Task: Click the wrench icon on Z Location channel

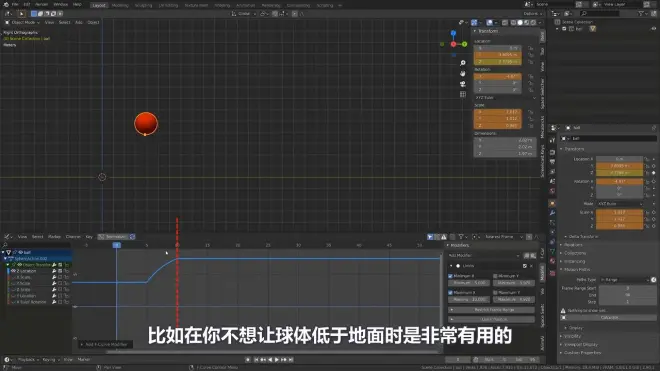Action: coord(54,271)
